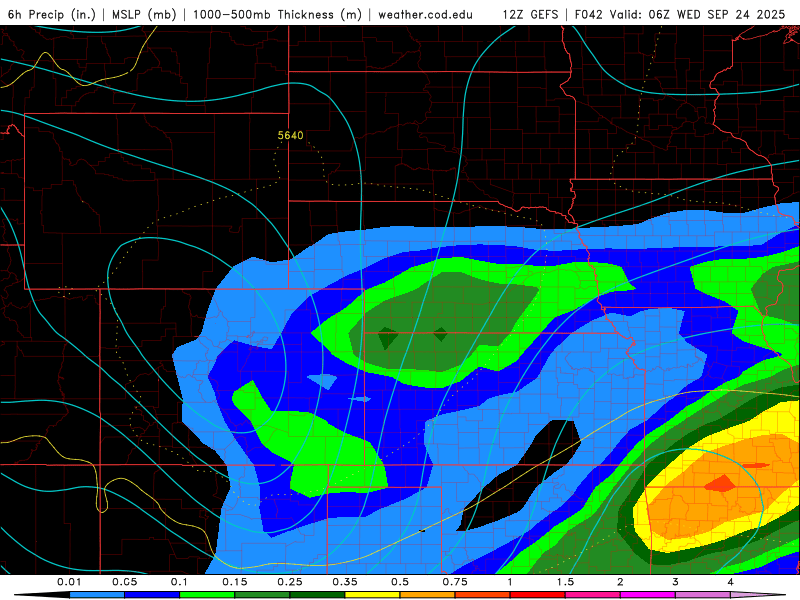The height and width of the screenshot is (600, 800).
Task: Click the '0.05' legend value
Action: click(124, 582)
